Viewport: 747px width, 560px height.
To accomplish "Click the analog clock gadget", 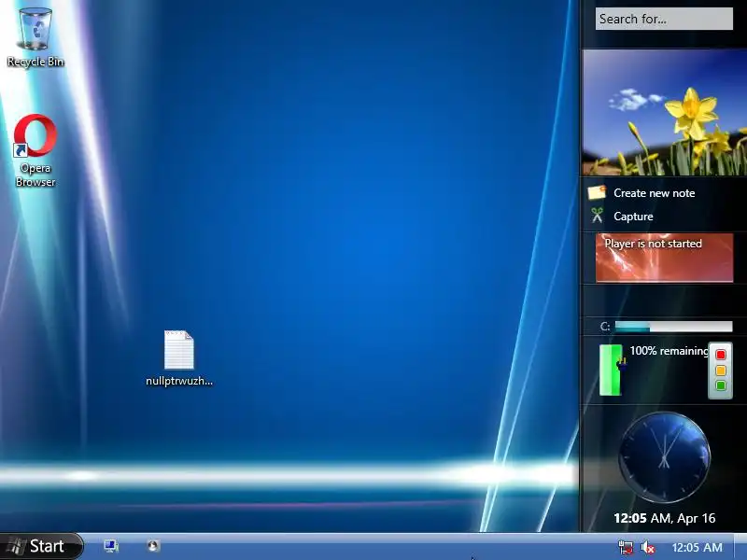I will point(664,457).
